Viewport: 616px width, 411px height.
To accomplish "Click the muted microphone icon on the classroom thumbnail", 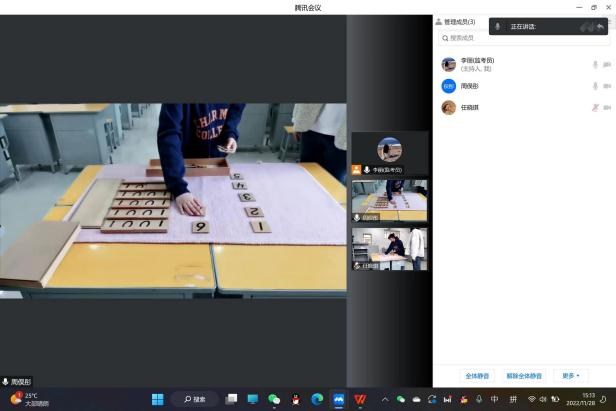I will pyautogui.click(x=357, y=266).
